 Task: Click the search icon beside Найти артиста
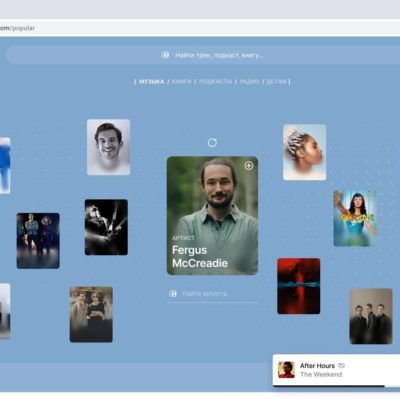173,293
